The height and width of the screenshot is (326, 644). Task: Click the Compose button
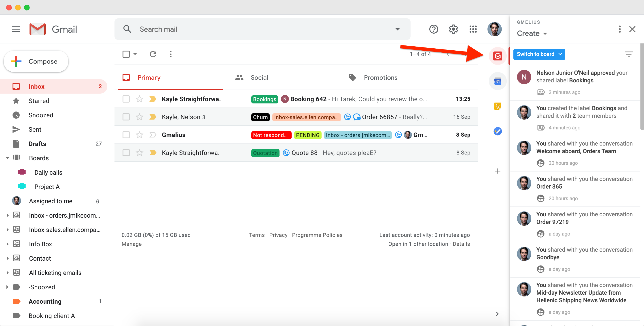[x=36, y=61]
